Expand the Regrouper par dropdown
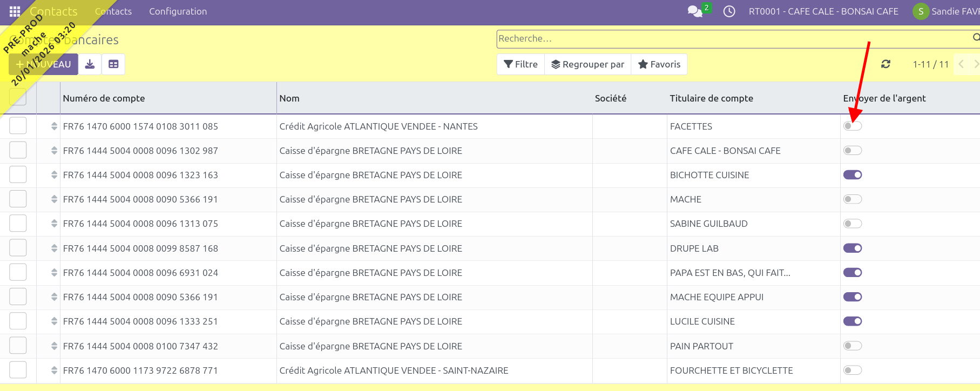 (587, 64)
